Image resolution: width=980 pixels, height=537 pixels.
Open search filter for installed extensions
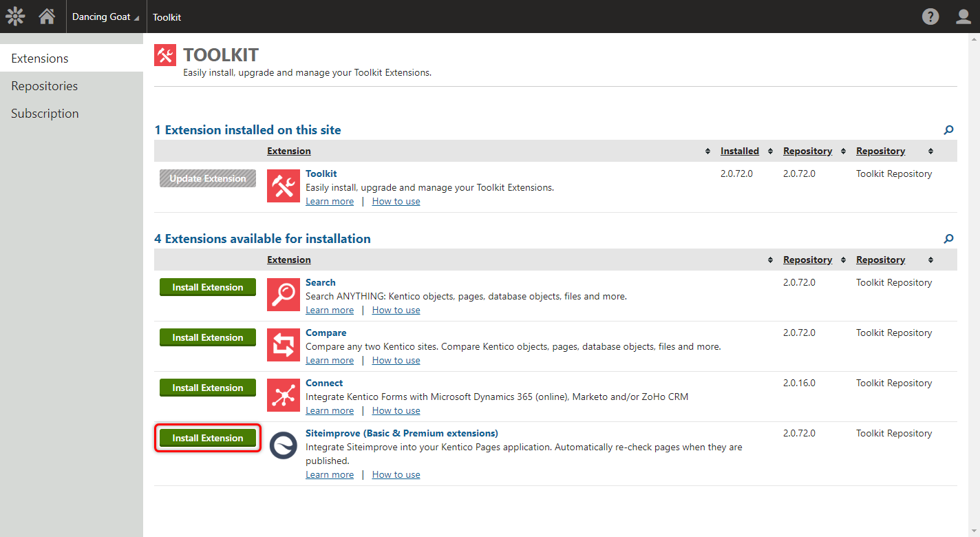(948, 129)
